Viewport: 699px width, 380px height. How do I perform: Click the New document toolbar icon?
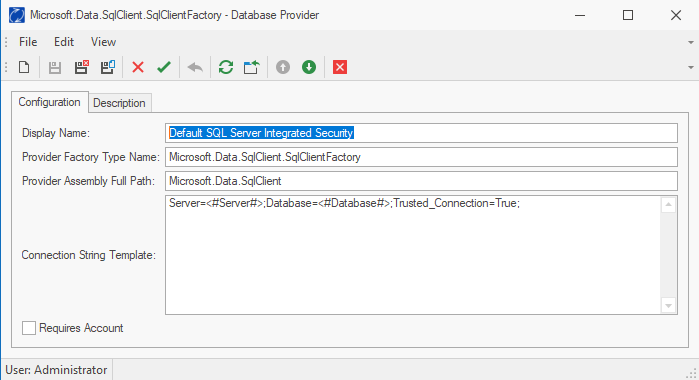click(24, 67)
